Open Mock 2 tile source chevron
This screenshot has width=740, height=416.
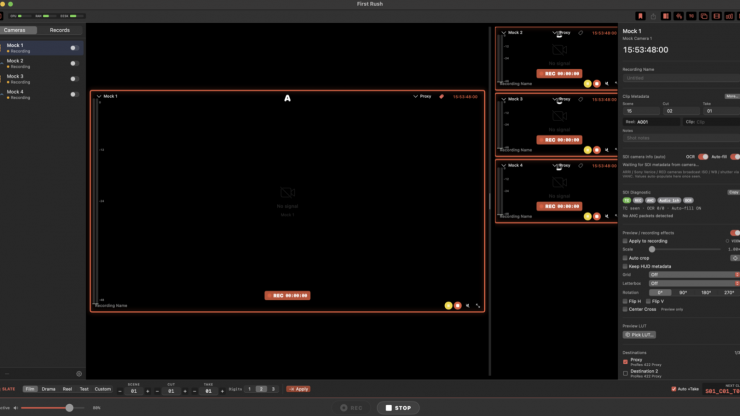(504, 33)
